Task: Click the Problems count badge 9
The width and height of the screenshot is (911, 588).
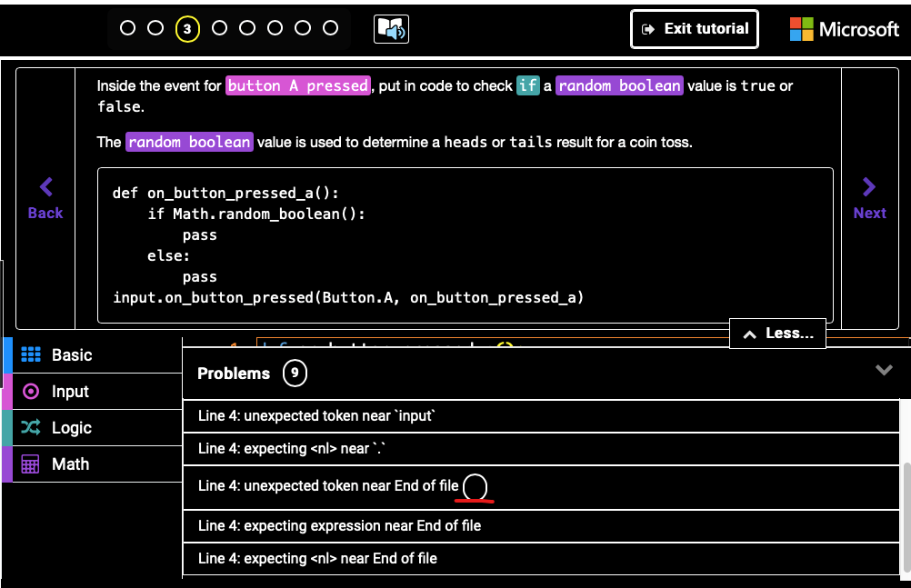Action: coord(295,373)
